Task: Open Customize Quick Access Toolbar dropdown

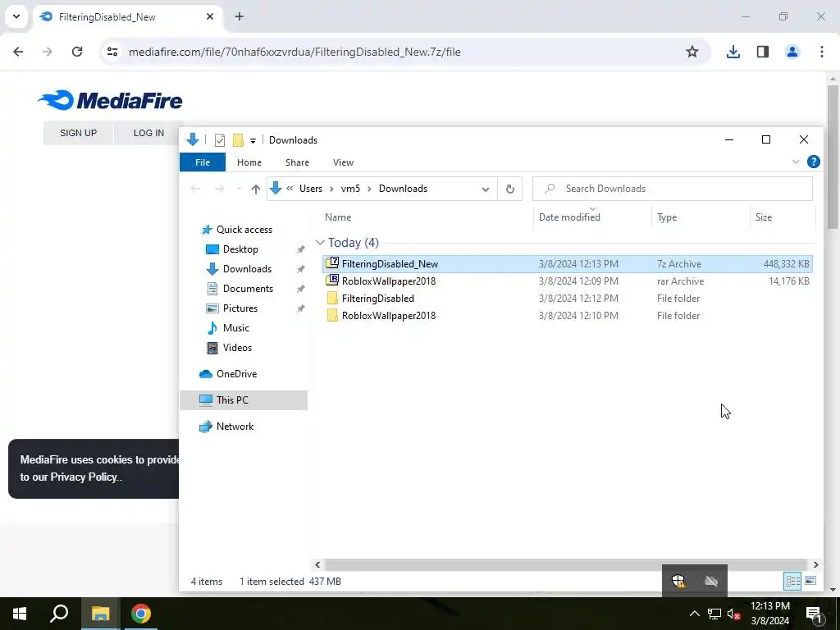Action: point(253,141)
